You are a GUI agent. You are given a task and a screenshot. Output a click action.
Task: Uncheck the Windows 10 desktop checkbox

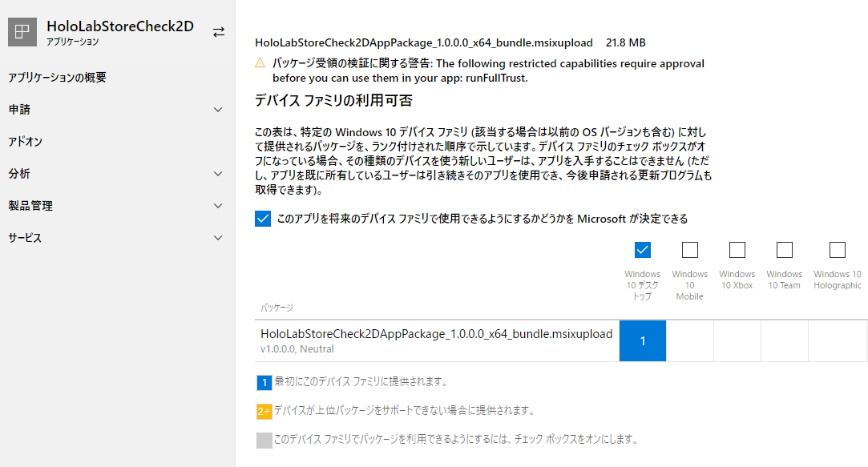click(x=642, y=250)
